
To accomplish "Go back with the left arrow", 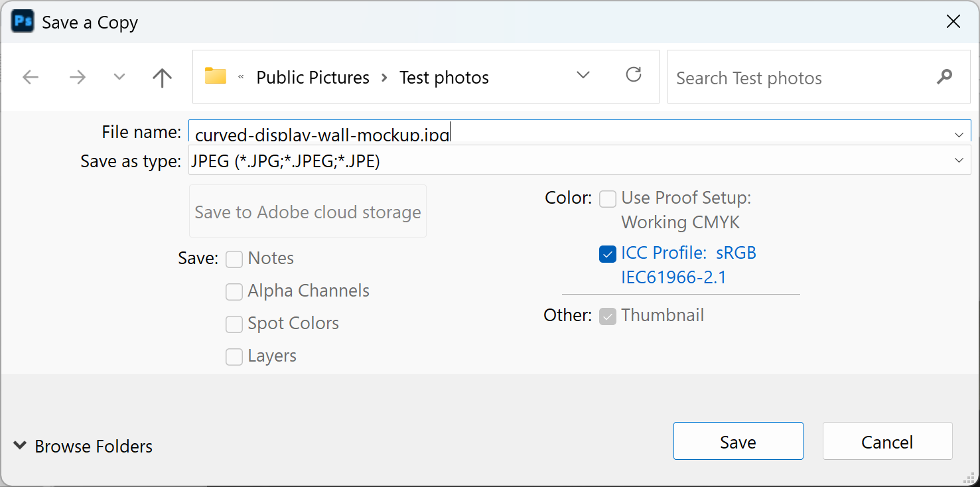I will click(31, 78).
